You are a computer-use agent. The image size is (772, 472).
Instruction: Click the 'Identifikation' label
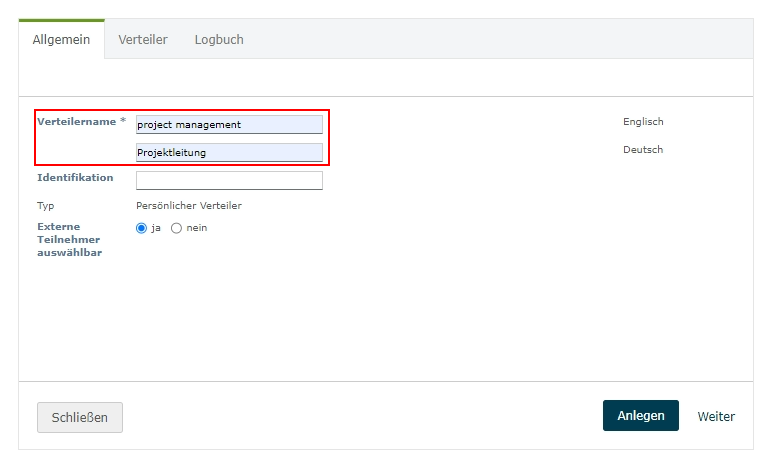point(75,178)
